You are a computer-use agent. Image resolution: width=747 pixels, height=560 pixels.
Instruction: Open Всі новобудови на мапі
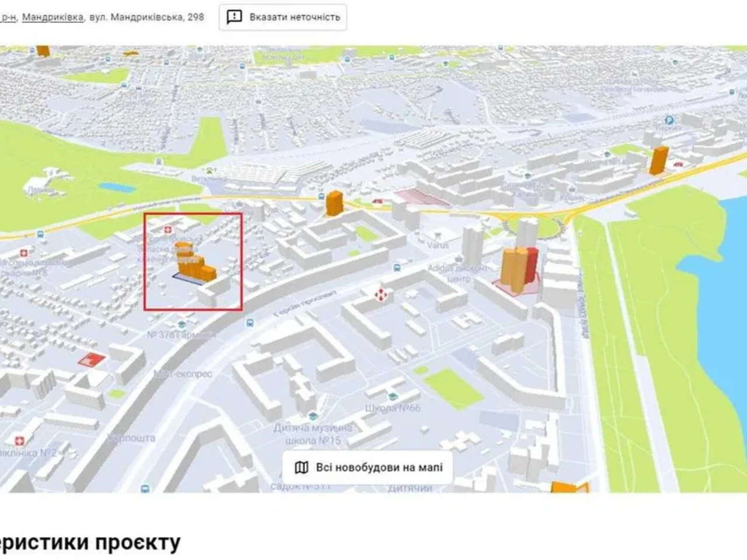[368, 467]
